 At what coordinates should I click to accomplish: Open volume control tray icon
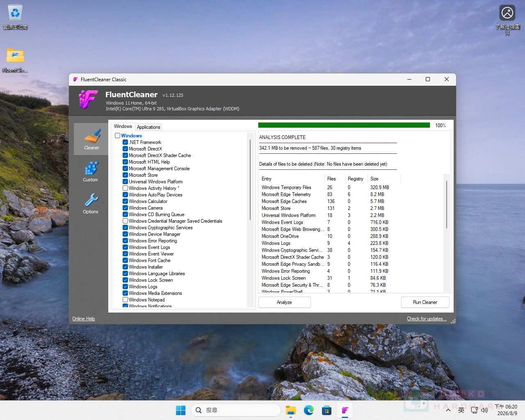point(484,410)
